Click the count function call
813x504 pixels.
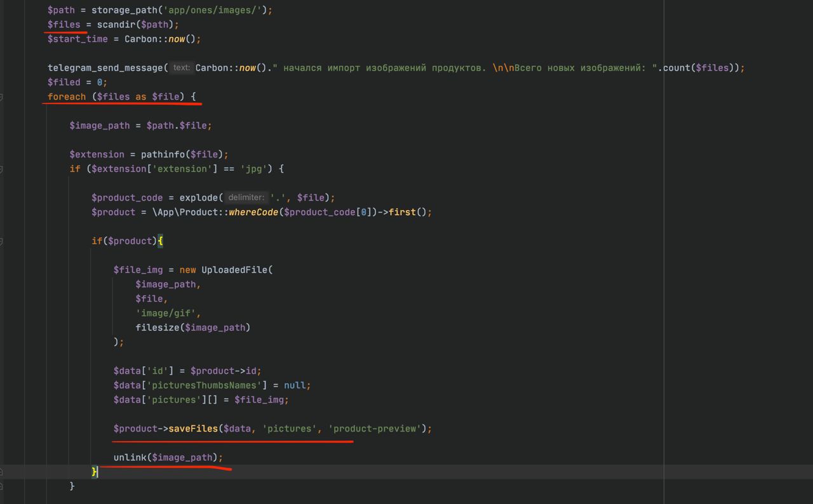676,68
